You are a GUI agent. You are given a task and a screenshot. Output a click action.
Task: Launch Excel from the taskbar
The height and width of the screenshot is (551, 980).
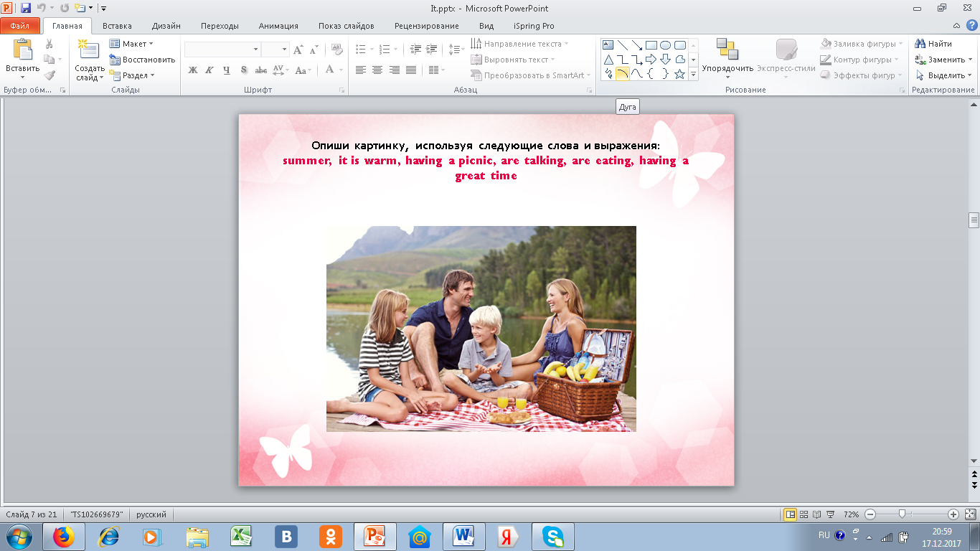coord(242,537)
